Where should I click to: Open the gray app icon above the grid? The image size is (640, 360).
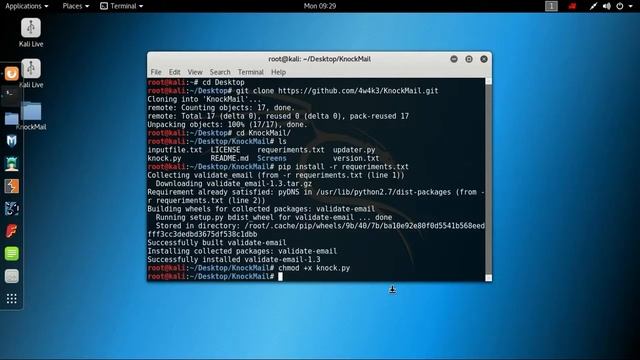[x=11, y=276]
